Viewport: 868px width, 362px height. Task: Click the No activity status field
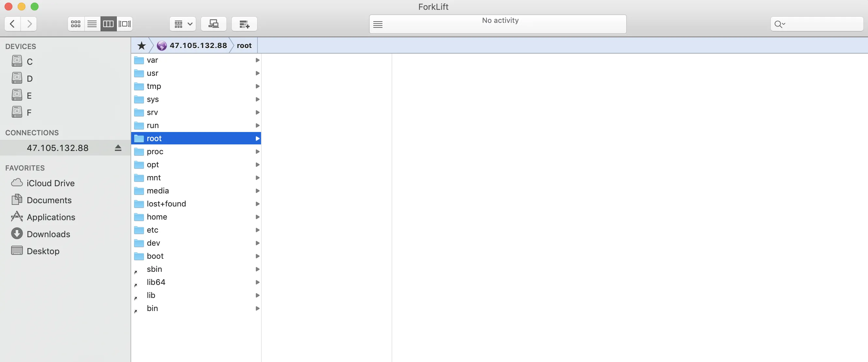pos(498,24)
